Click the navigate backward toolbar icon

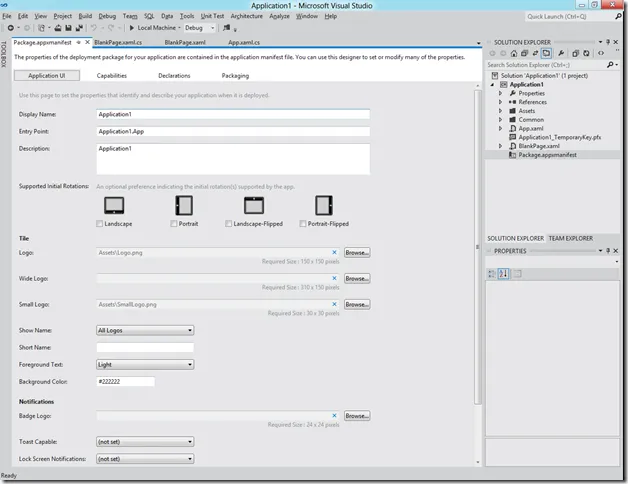(9, 28)
